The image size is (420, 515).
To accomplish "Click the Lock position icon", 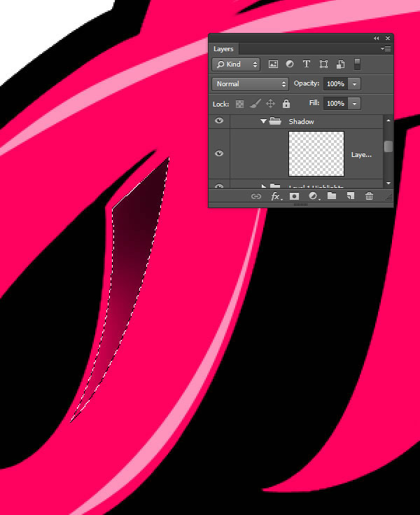I will 270,104.
